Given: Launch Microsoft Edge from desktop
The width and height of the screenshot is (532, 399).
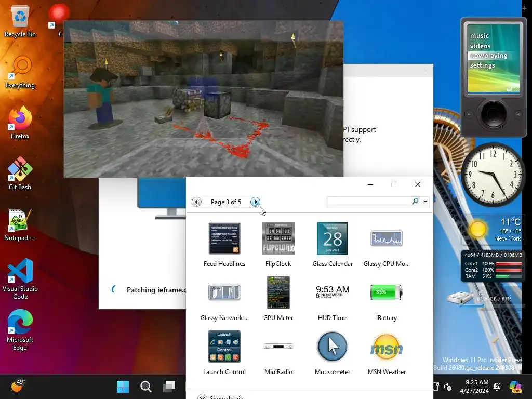Looking at the screenshot, I should coord(20,330).
